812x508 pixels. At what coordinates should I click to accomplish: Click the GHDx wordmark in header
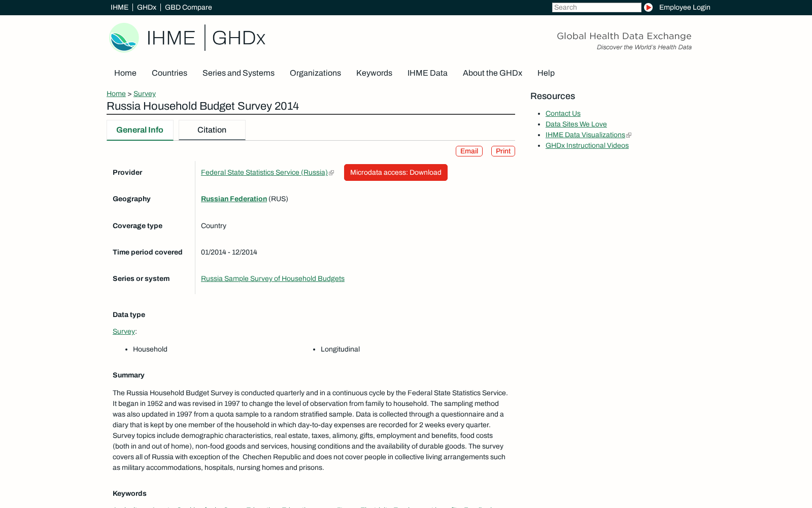coord(239,38)
